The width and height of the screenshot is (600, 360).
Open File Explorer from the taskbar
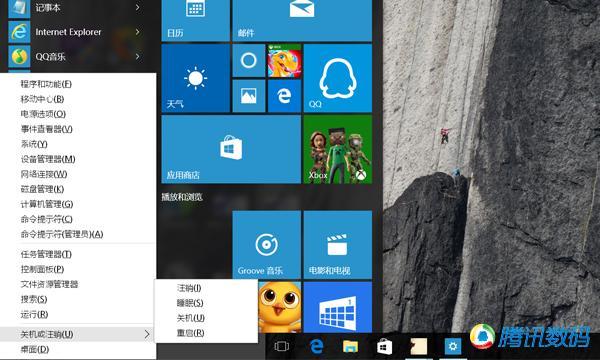tap(350, 346)
